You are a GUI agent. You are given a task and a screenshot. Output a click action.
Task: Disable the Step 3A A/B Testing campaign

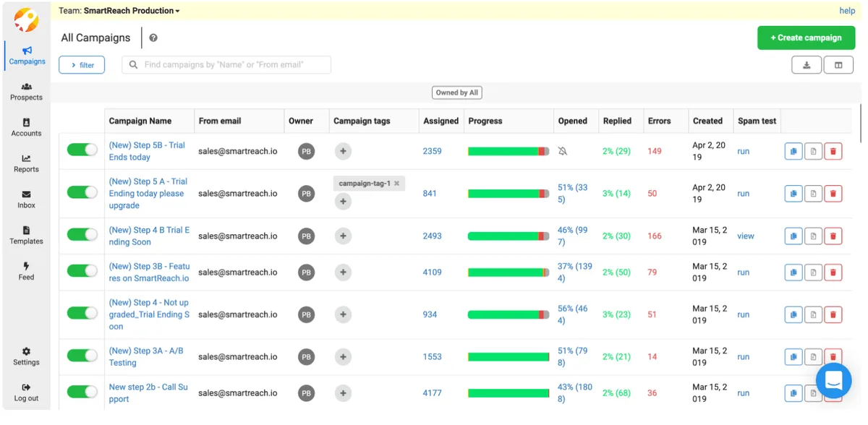[x=82, y=356]
